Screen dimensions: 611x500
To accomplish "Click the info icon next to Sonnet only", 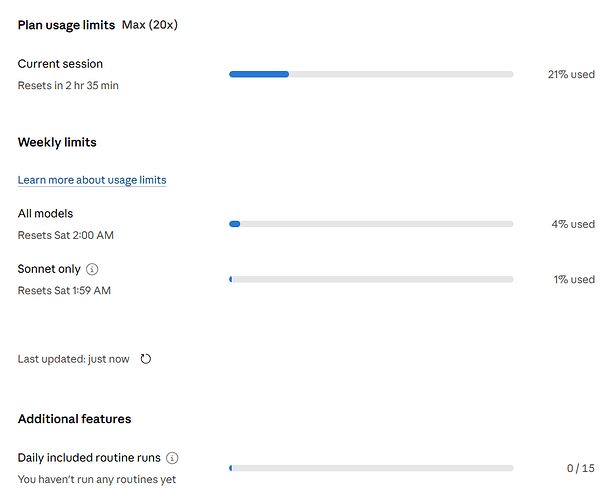I will coord(92,269).
